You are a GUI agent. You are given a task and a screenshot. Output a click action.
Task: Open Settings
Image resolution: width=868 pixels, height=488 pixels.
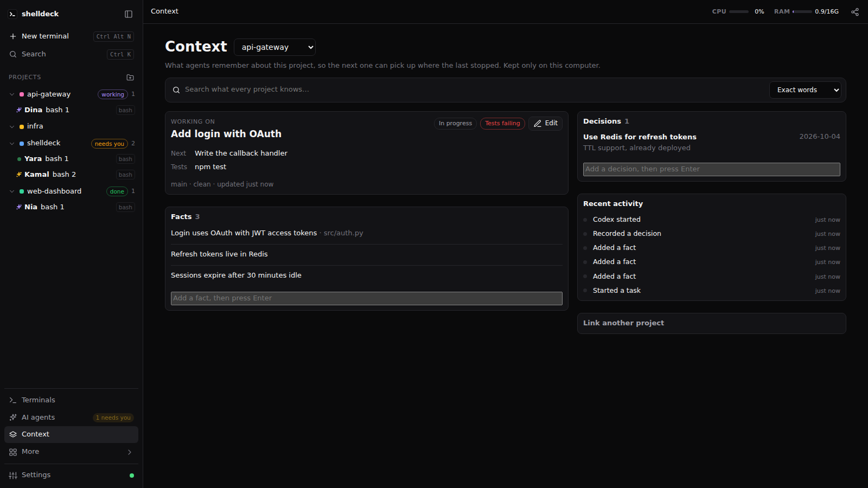[71, 475]
